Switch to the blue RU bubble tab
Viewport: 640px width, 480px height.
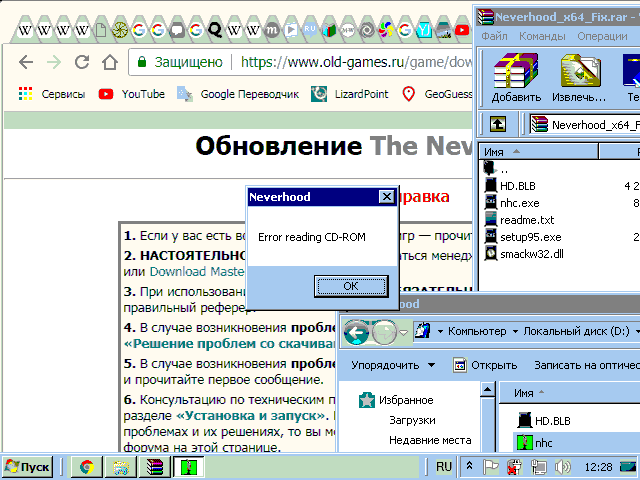310,29
